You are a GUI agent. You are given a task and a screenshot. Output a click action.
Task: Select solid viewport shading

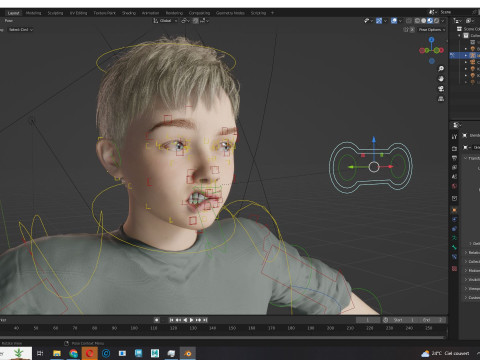pyautogui.click(x=424, y=21)
